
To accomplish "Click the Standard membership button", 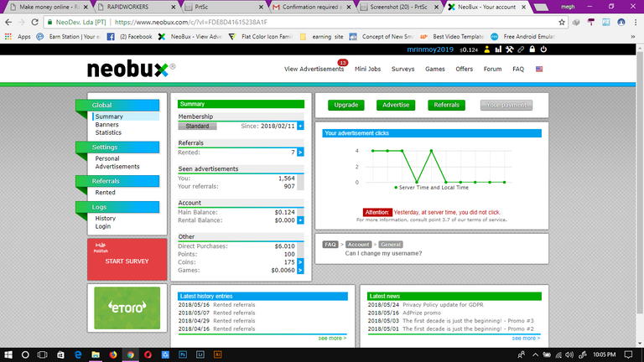I will click(x=197, y=126).
